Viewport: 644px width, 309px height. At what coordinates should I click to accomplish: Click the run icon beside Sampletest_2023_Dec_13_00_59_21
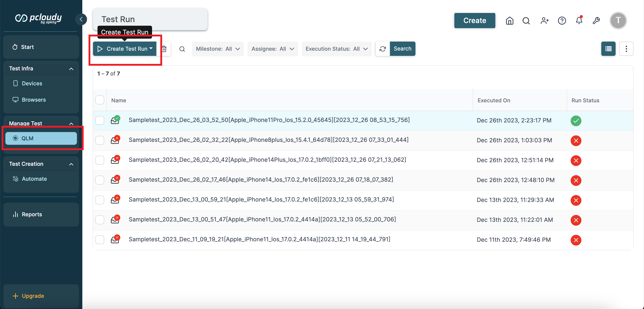115,200
